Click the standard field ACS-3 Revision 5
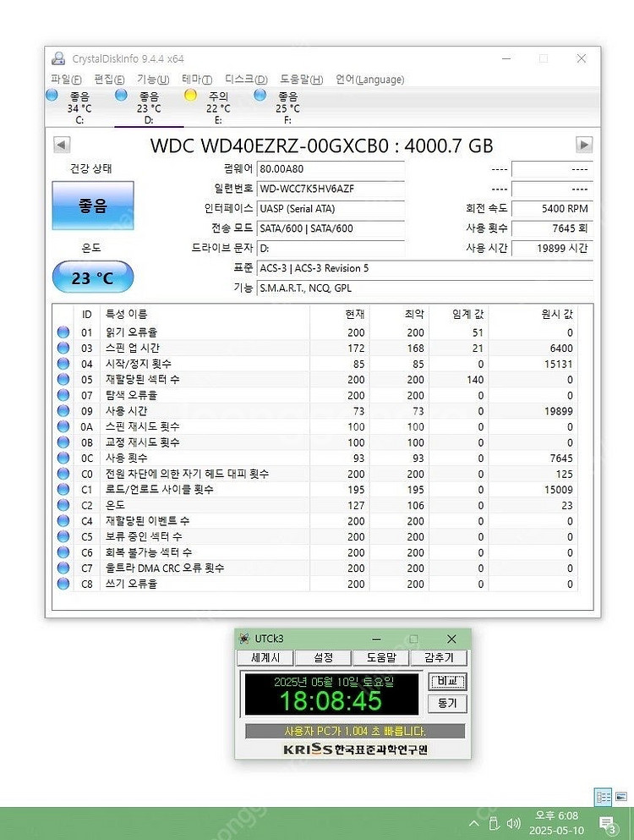Viewport: 634px width, 840px height. 424,268
